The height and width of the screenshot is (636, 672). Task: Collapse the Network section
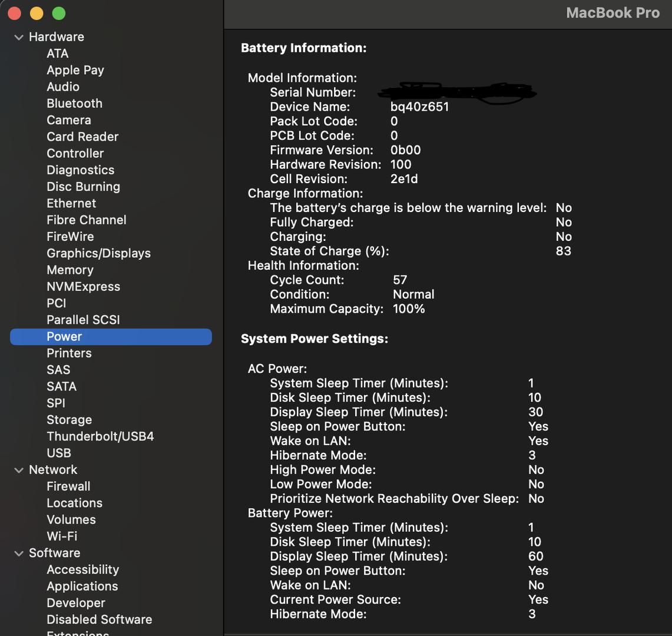18,470
